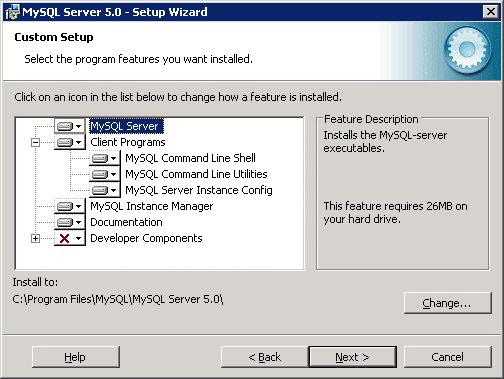Select MySQL Server Instance Config item
The image size is (504, 379).
tap(199, 190)
